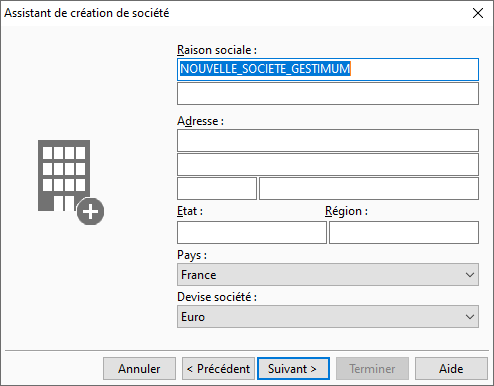Focus the Région input field
This screenshot has width=494, height=386.
click(404, 232)
